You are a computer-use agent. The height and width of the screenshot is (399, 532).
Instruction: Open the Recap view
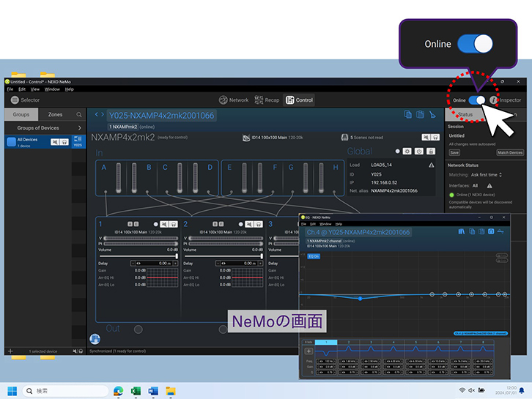[267, 100]
